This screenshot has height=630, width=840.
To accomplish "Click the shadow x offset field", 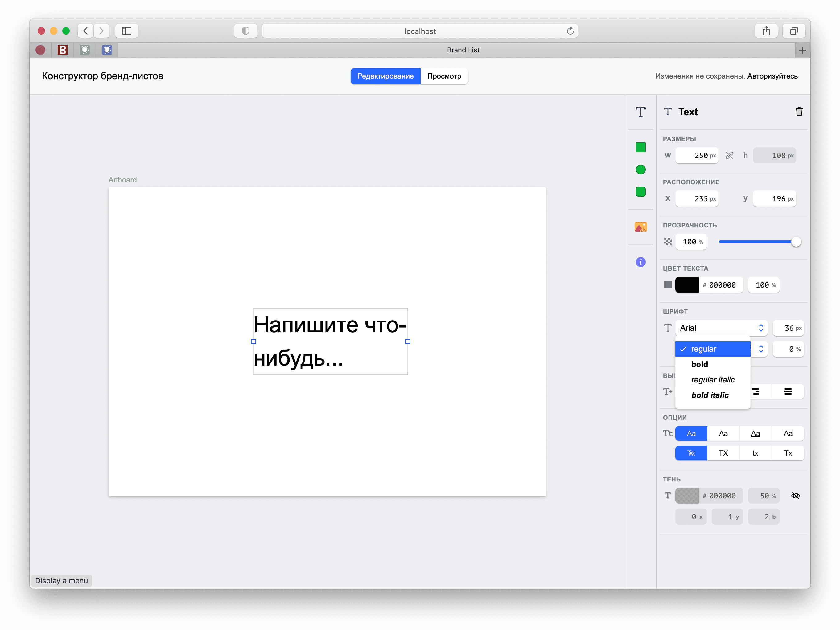I will pos(690,517).
